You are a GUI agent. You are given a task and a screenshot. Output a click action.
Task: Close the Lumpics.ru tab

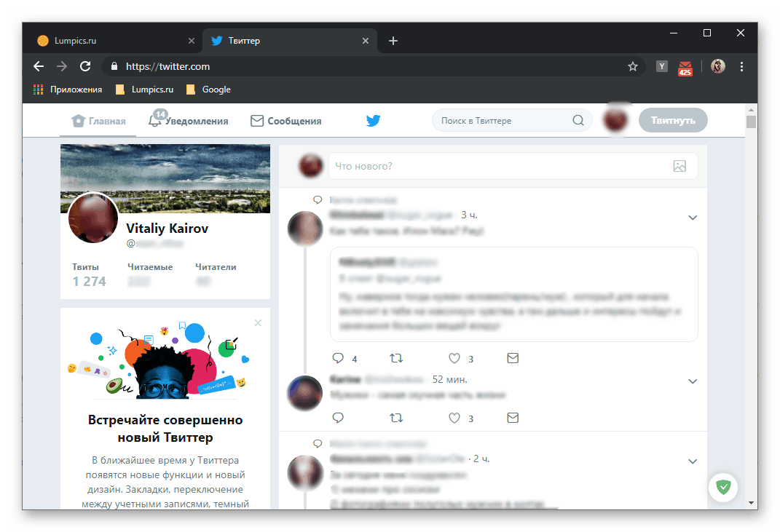click(x=192, y=41)
